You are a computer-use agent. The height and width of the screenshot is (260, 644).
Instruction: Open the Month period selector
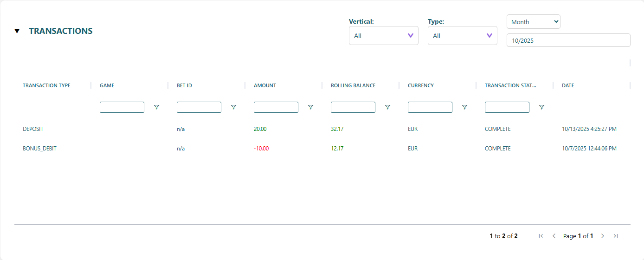point(533,22)
